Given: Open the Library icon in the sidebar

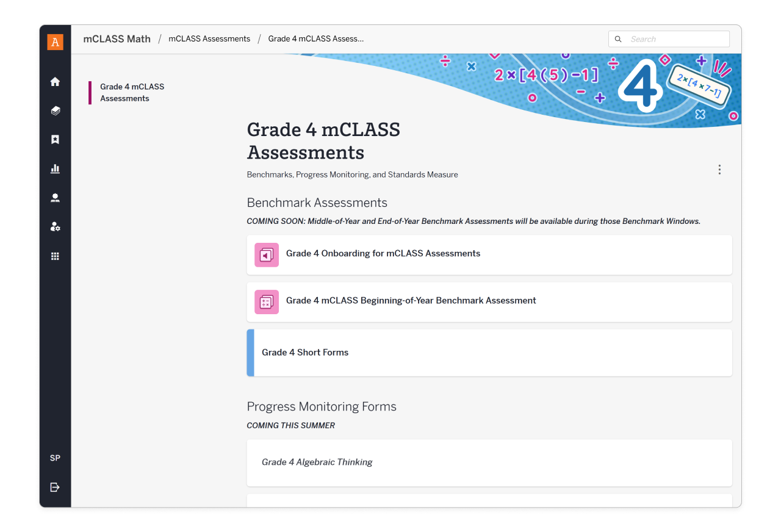Looking at the screenshot, I should (55, 110).
